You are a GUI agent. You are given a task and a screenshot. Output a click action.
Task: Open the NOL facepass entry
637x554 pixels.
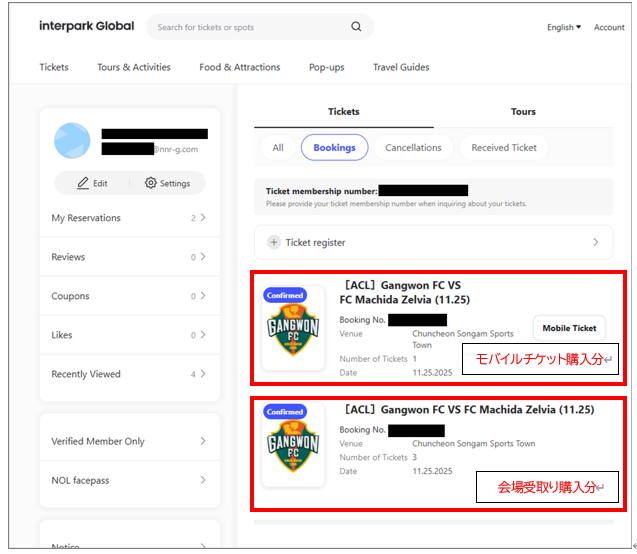point(129,480)
